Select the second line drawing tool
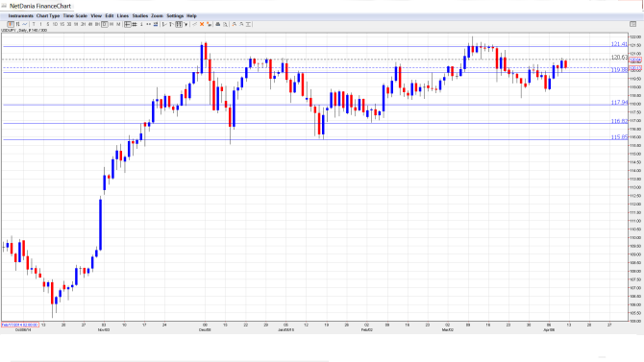 (x=171, y=24)
